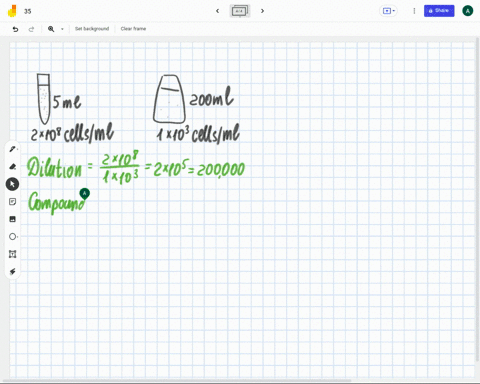Click Set background
Viewport: 480px width, 384px height.
[92, 29]
